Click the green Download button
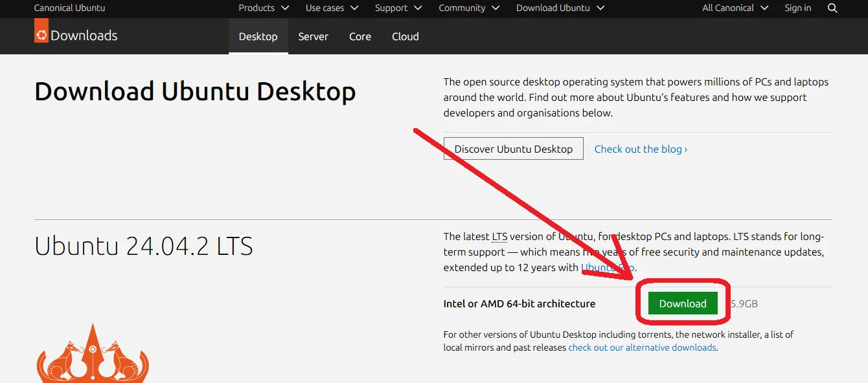 pos(682,304)
